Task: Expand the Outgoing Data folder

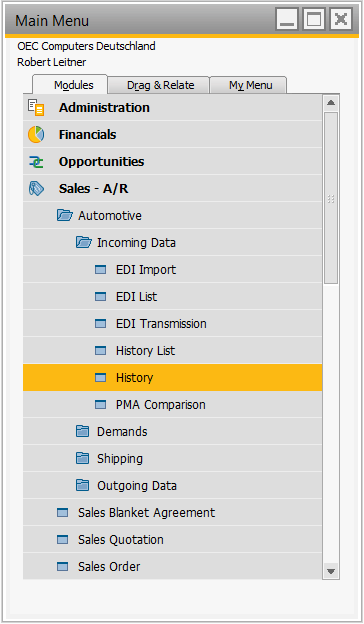Action: pyautogui.click(x=82, y=486)
